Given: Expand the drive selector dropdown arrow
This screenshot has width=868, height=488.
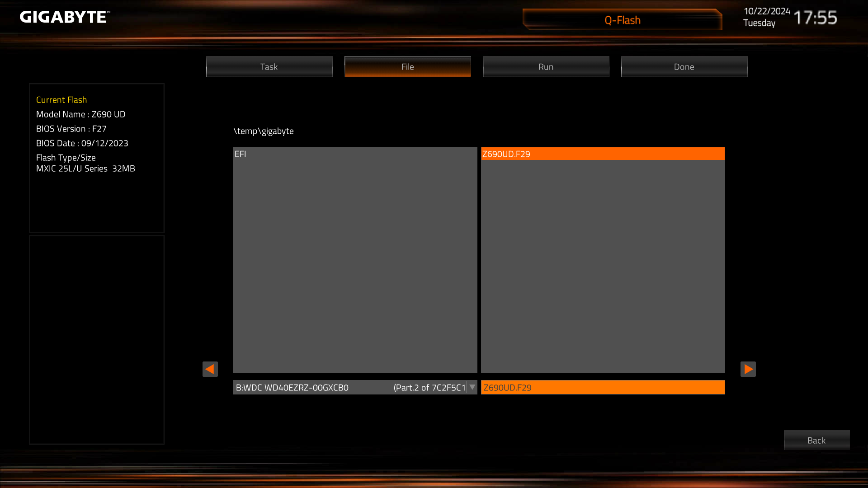Looking at the screenshot, I should tap(472, 387).
